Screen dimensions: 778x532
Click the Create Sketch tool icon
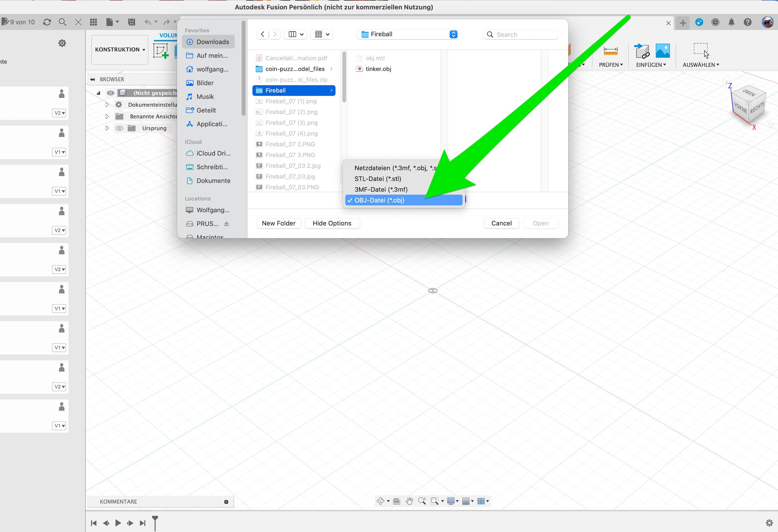(161, 51)
